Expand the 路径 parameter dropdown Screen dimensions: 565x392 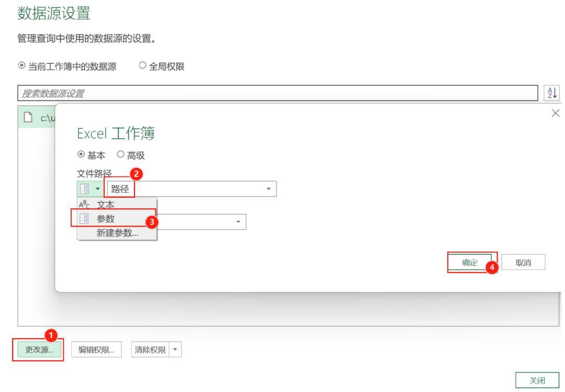(268, 189)
